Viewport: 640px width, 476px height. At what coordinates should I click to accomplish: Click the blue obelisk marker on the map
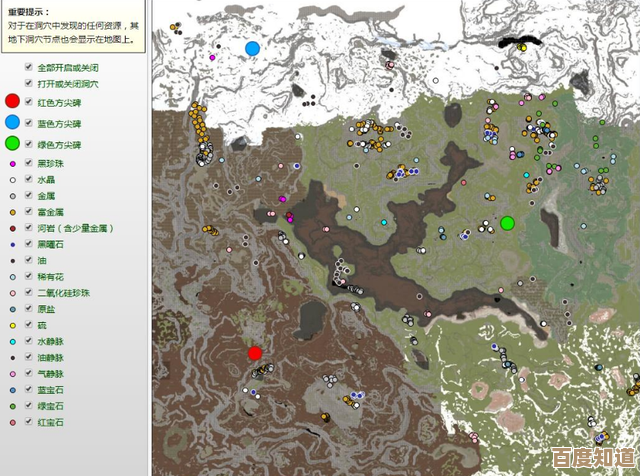[x=252, y=48]
